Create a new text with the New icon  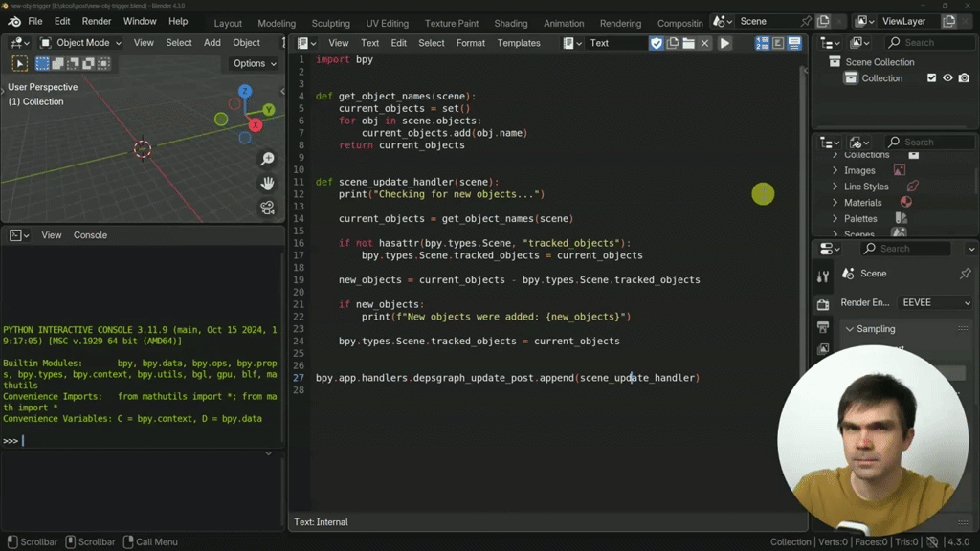point(673,42)
